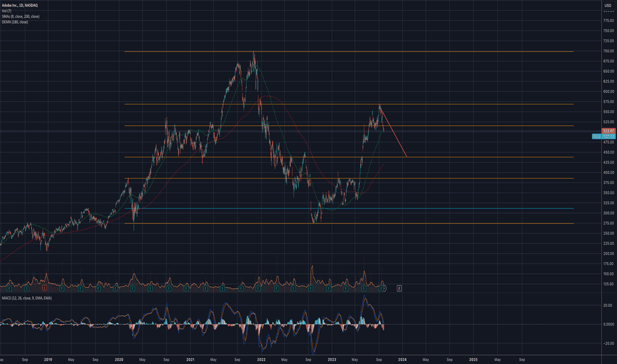This screenshot has height=364, width=617.
Task: Click the 2020 label on time axis
Action: click(119, 359)
